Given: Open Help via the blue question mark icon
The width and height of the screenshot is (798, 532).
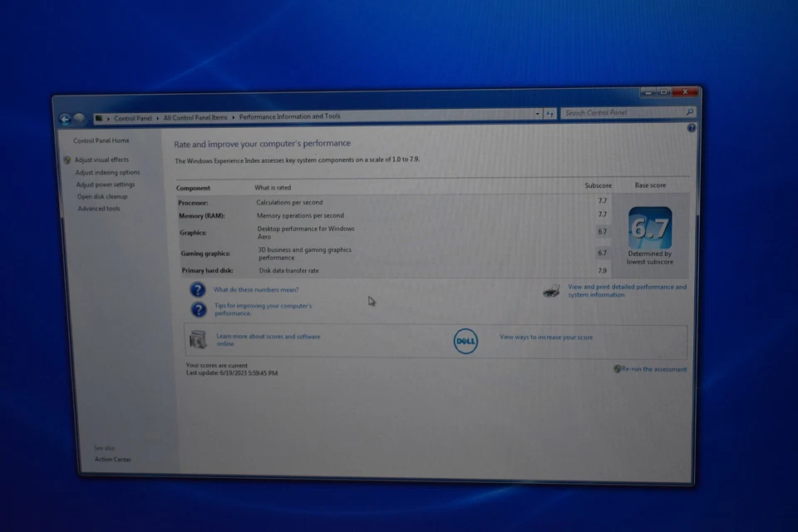Looking at the screenshot, I should point(691,128).
